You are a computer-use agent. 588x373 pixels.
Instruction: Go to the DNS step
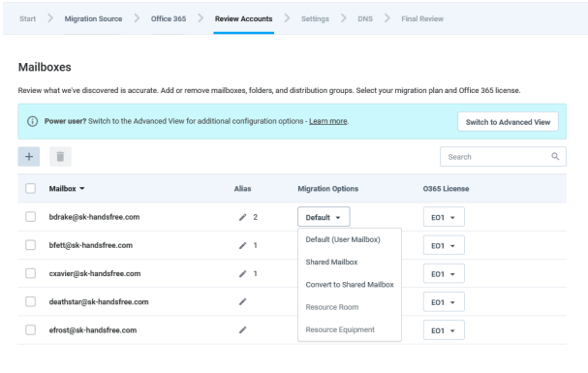click(x=365, y=18)
